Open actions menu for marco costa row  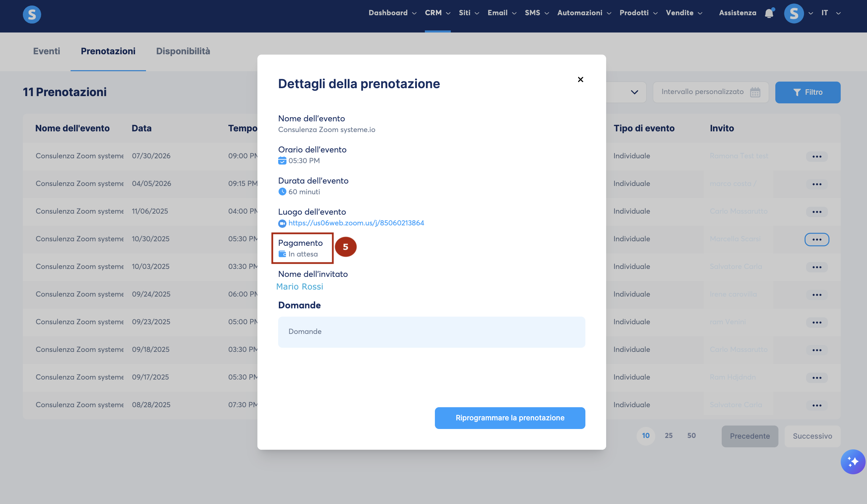click(817, 184)
